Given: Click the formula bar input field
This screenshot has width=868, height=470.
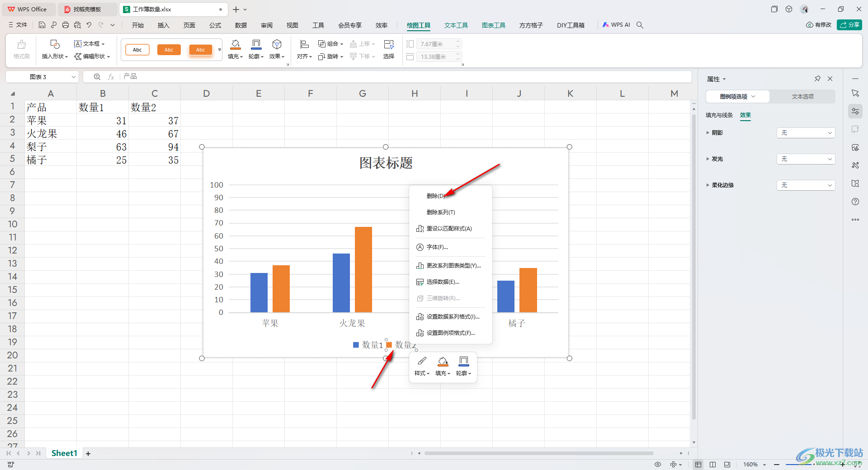Looking at the screenshot, I should click(406, 77).
